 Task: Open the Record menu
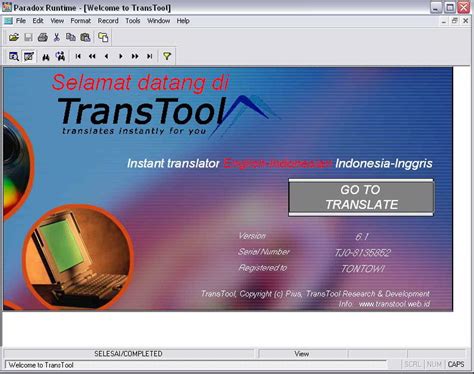tap(108, 21)
